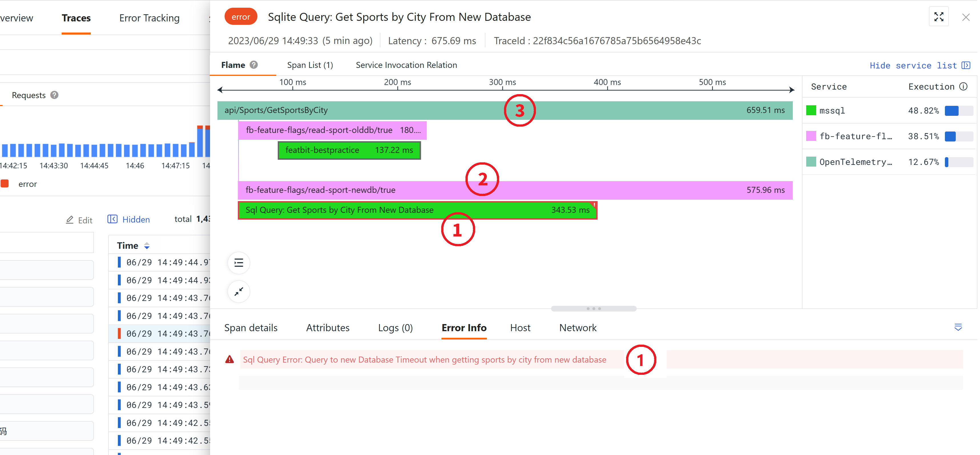Click the error status badge
Image resolution: width=980 pixels, height=455 pixels.
click(241, 17)
